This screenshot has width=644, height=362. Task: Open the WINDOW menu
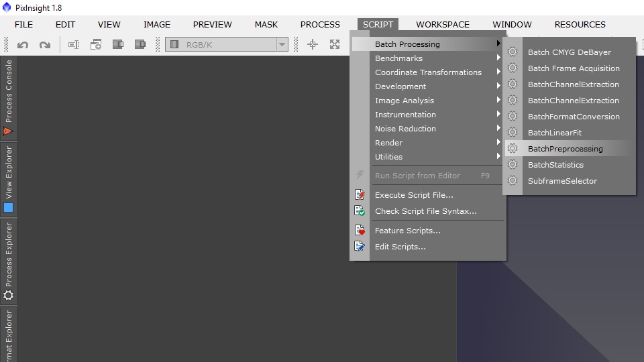[512, 25]
